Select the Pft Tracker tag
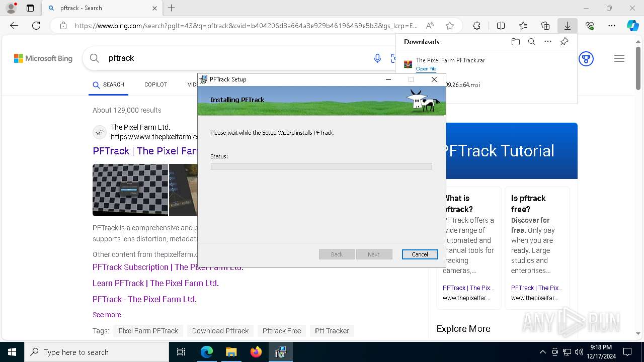 332,331
